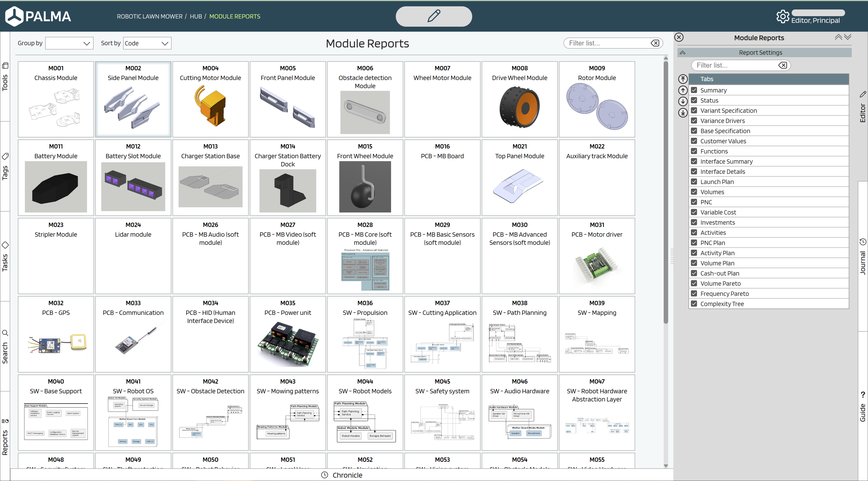Disable the Complexity Tree checkbox
Screen dimensions: 868x481
point(694,304)
